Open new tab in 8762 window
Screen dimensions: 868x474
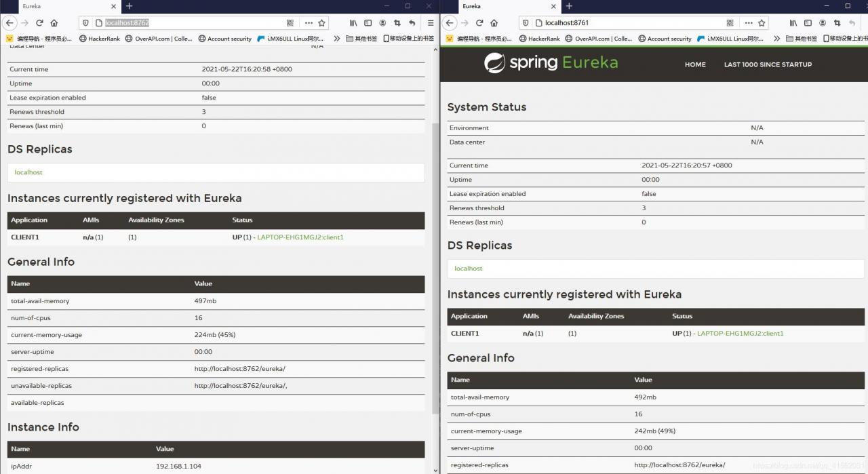129,6
